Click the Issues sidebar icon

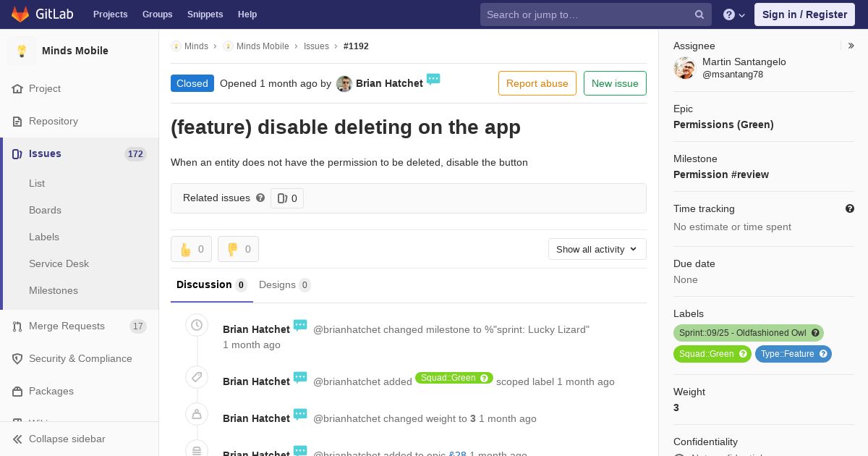click(17, 153)
